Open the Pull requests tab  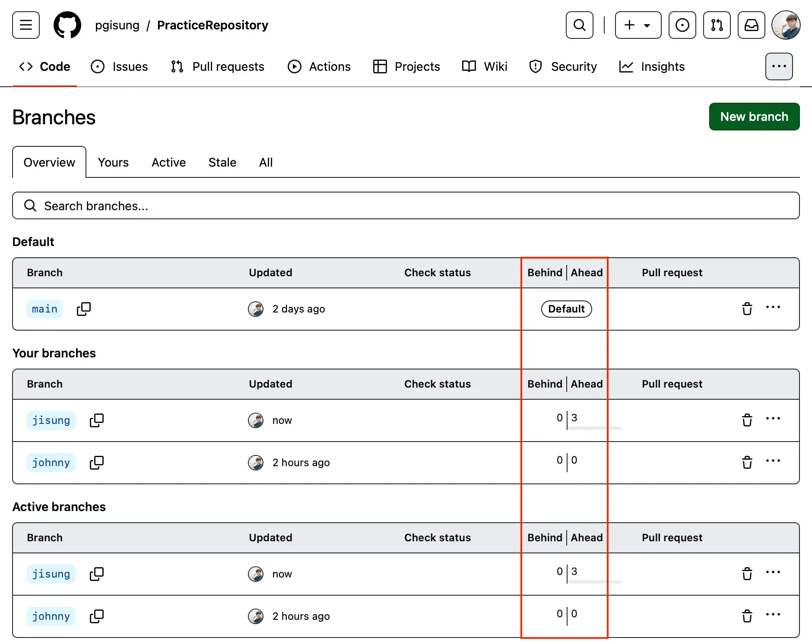[217, 66]
